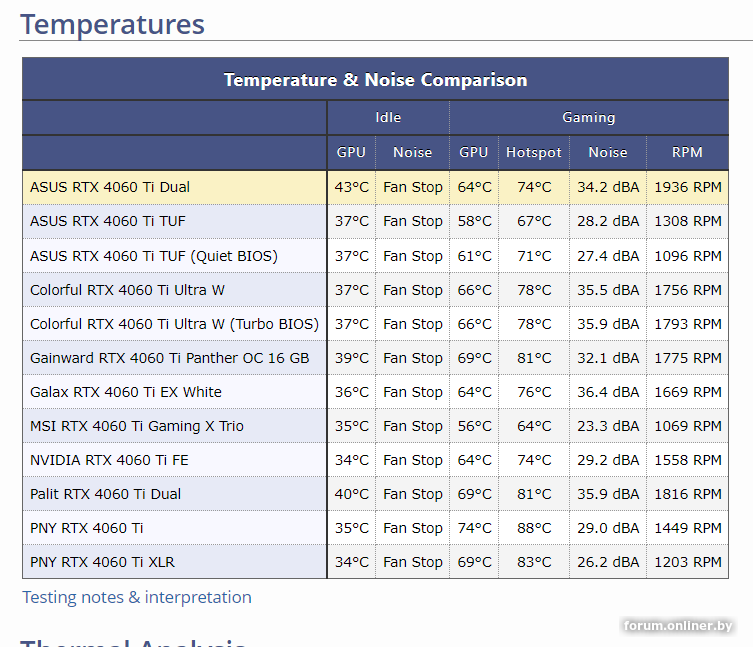Screen dimensions: 753x647
Task: Click the 88°C hotspot cell
Action: (534, 528)
